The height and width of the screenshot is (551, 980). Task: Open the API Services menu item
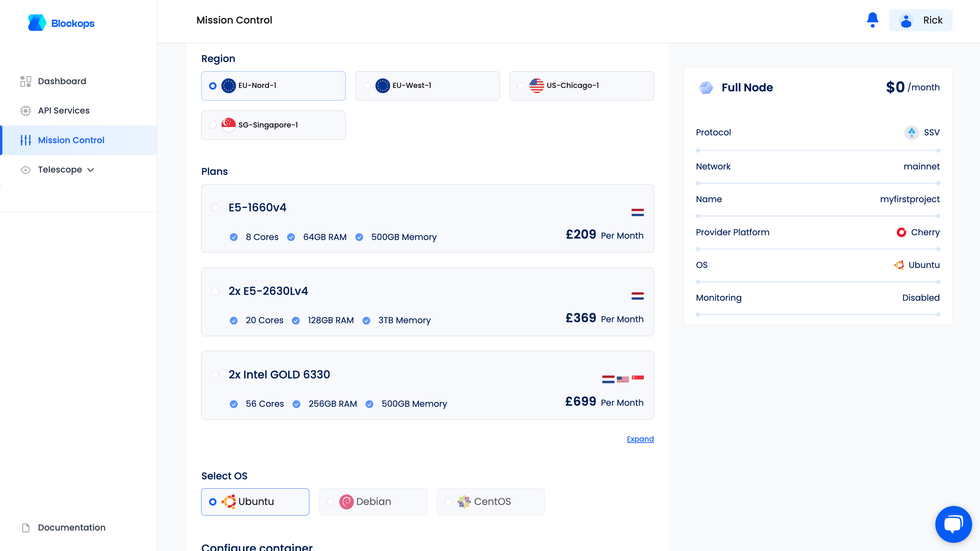click(x=78, y=110)
